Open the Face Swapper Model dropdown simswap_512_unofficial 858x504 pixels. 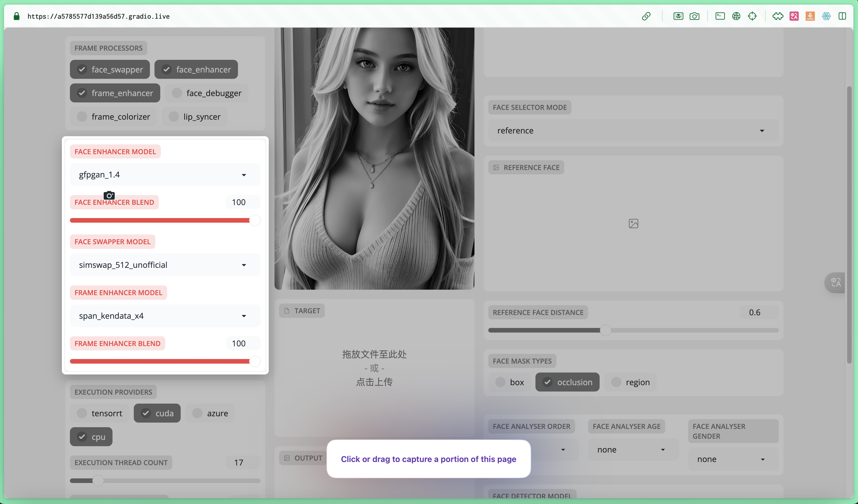tap(165, 265)
